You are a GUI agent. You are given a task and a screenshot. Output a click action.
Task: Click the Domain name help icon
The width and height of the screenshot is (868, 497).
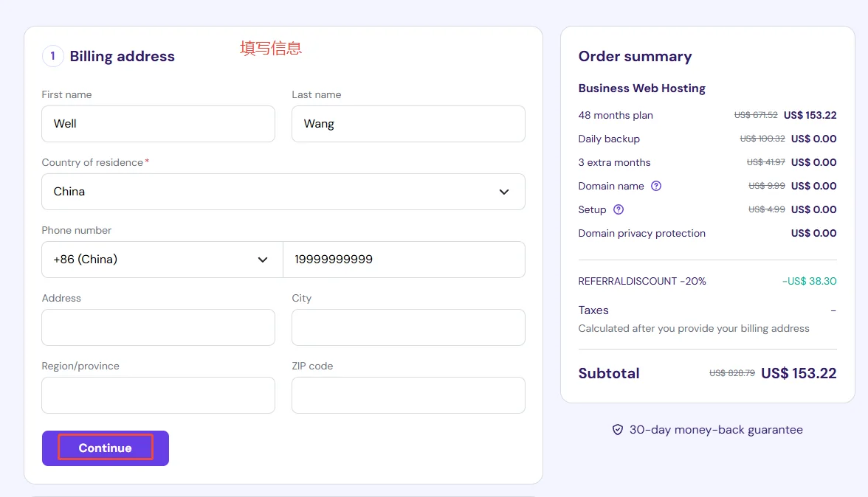coord(656,186)
